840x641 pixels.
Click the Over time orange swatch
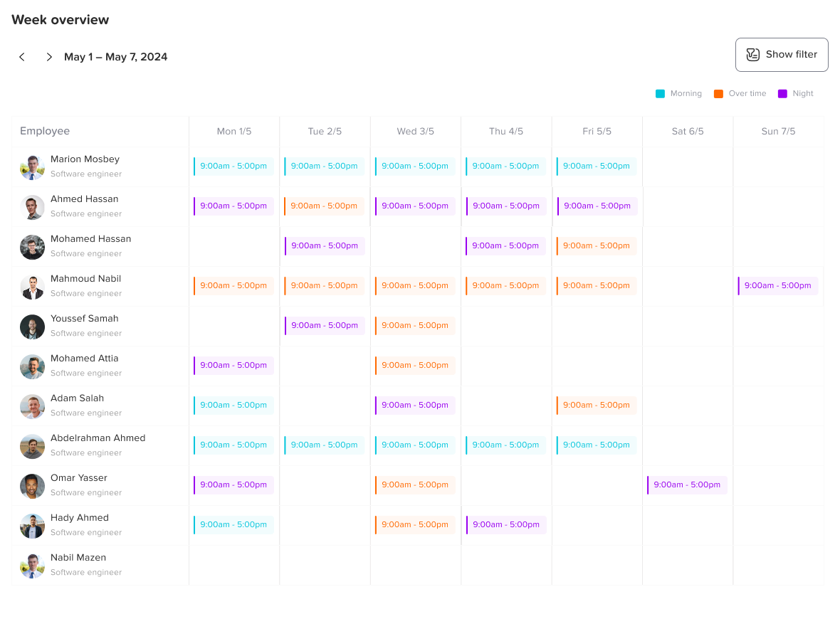(718, 94)
